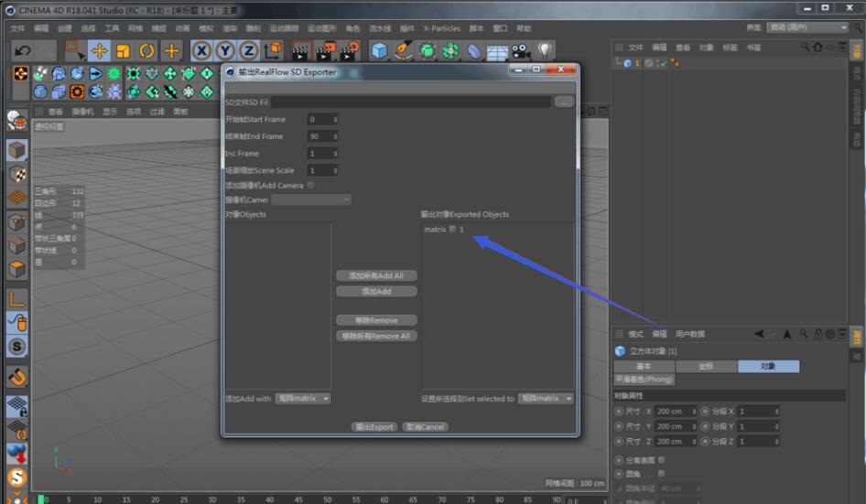Switch to the 对象 tab
The height and width of the screenshot is (504, 866).
click(x=768, y=366)
